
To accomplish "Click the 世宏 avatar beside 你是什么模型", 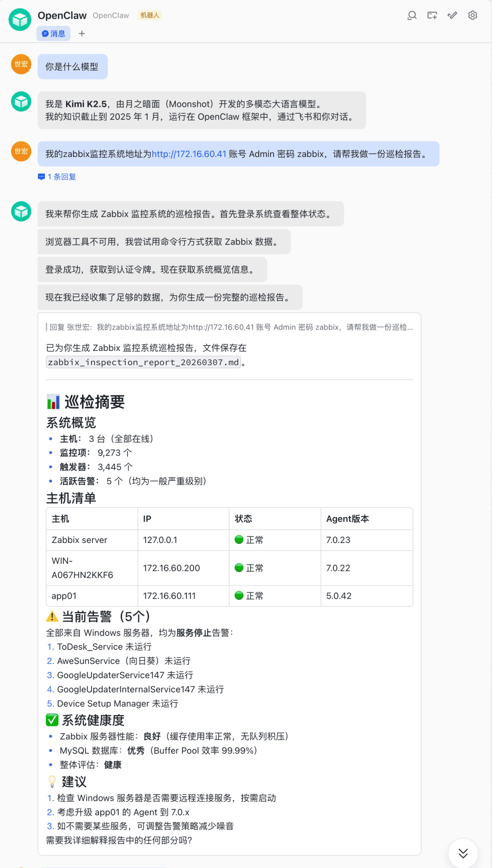I will click(x=21, y=64).
